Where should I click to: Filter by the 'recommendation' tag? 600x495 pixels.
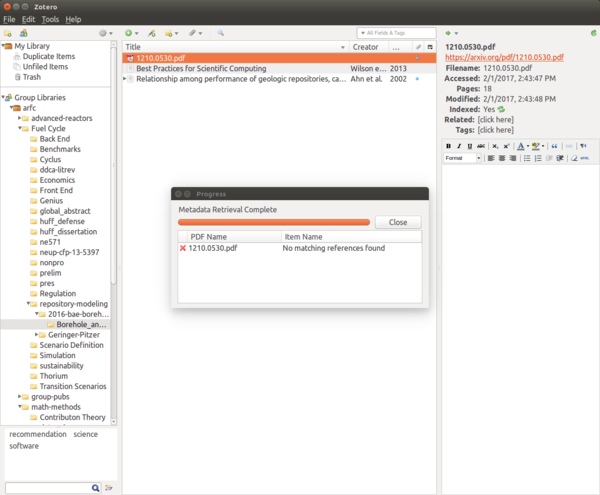point(38,434)
